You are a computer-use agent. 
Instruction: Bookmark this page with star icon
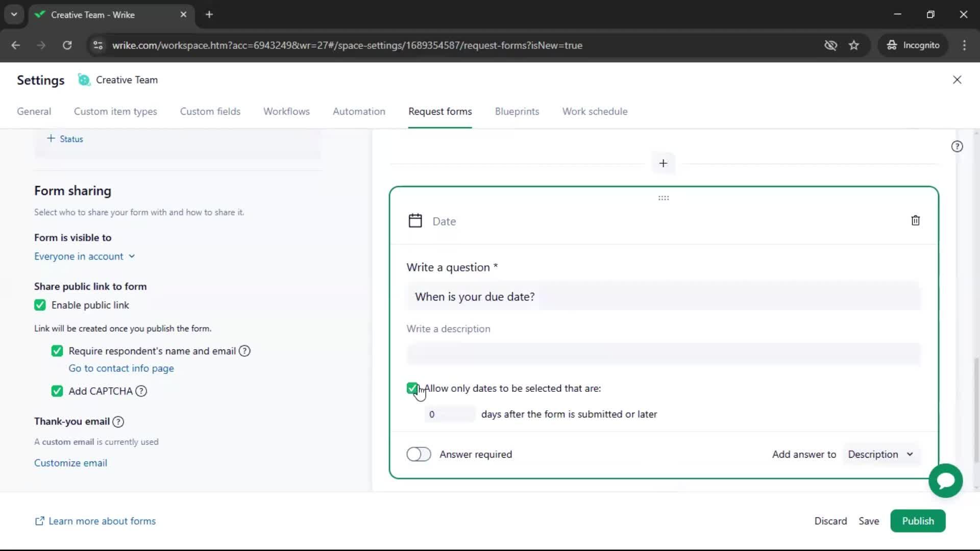[x=853, y=45]
